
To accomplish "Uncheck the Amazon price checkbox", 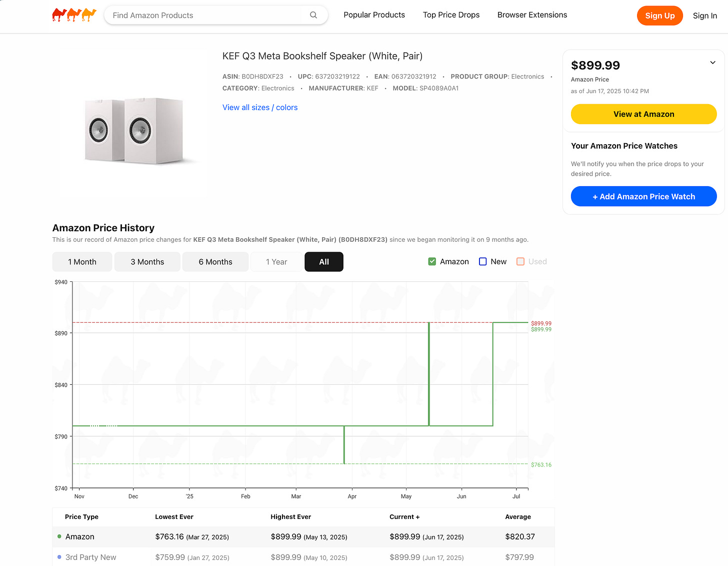I will click(x=432, y=262).
